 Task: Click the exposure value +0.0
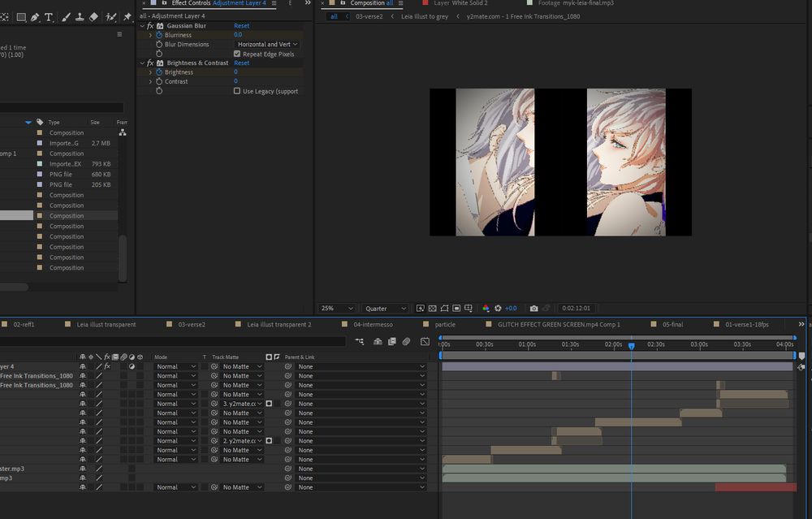coord(511,309)
